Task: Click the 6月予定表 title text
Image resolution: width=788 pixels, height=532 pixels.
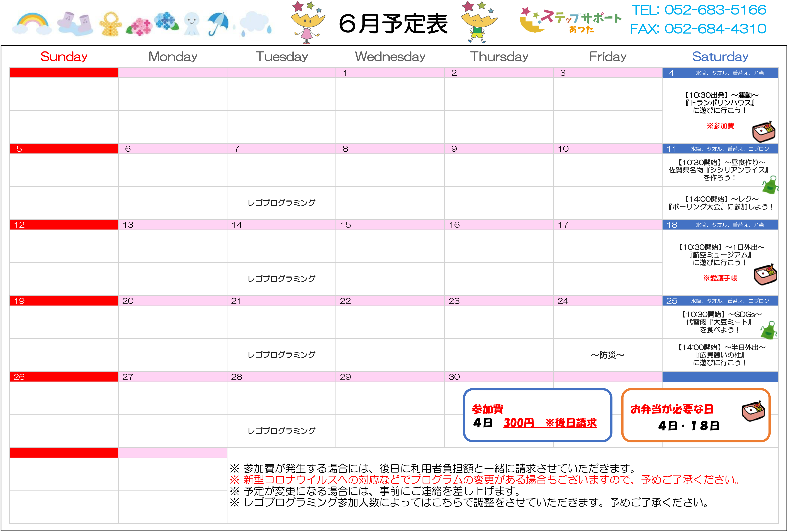Action: coord(393,24)
